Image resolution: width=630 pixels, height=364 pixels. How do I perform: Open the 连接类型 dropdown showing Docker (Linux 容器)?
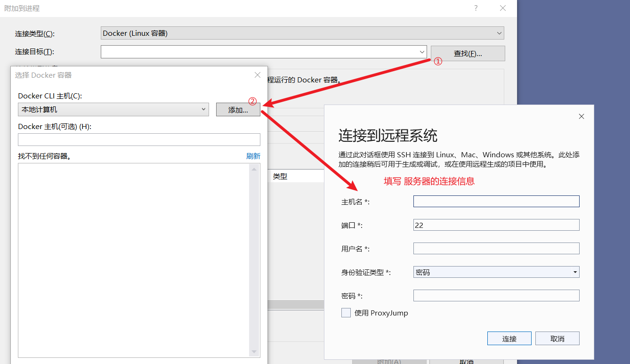click(x=303, y=33)
